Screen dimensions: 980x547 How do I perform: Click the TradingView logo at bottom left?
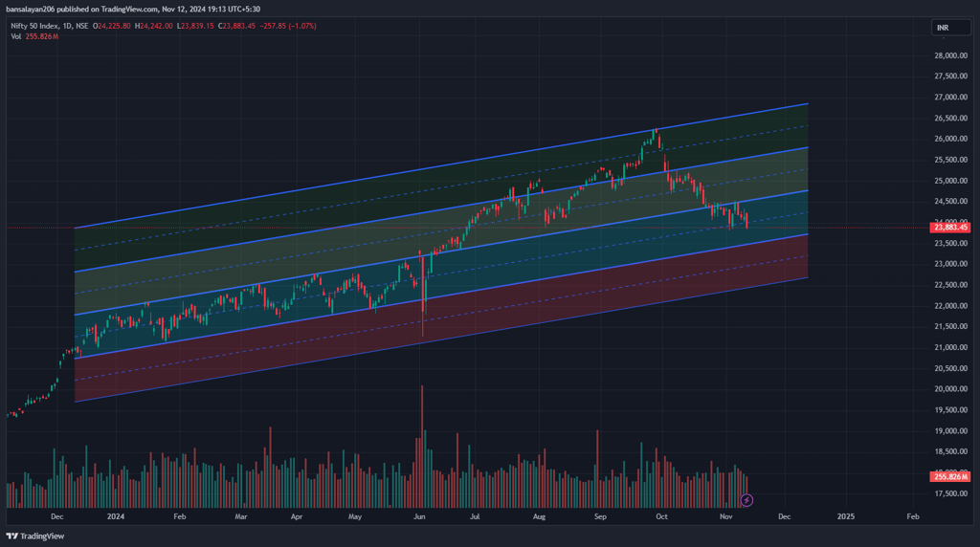[35, 536]
